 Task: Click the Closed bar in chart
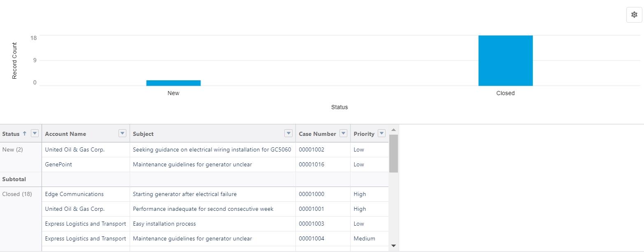pos(505,61)
